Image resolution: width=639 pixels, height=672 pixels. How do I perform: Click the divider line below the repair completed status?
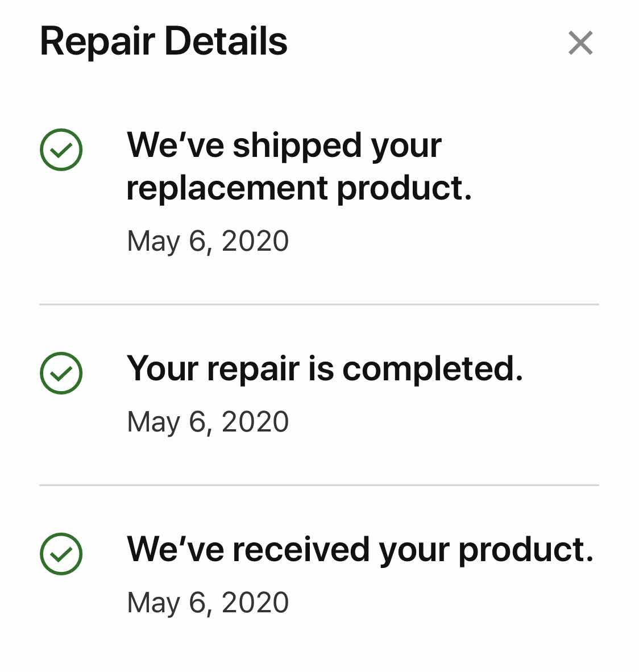[319, 485]
